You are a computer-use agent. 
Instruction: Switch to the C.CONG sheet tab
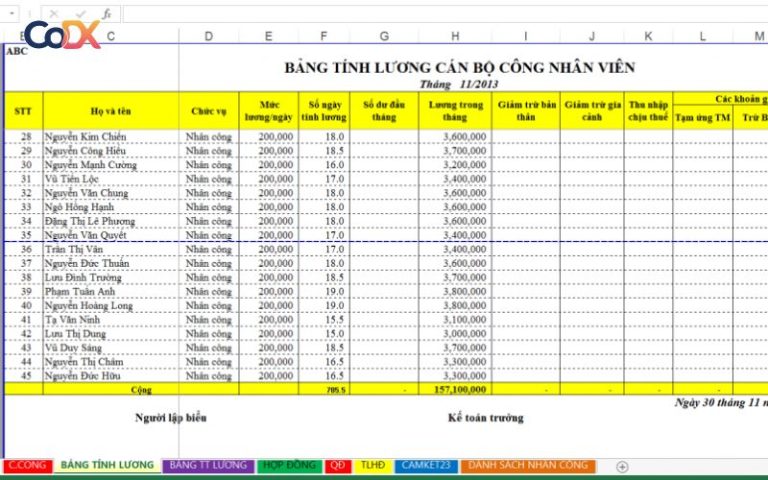28,465
